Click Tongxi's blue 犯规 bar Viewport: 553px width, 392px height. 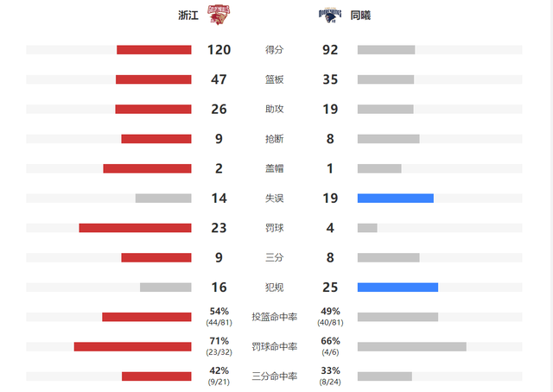(397, 288)
